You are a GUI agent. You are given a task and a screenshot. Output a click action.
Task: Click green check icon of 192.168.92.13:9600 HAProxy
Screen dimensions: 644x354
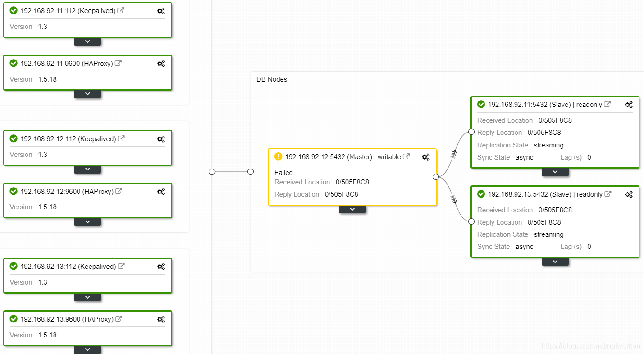pos(14,319)
